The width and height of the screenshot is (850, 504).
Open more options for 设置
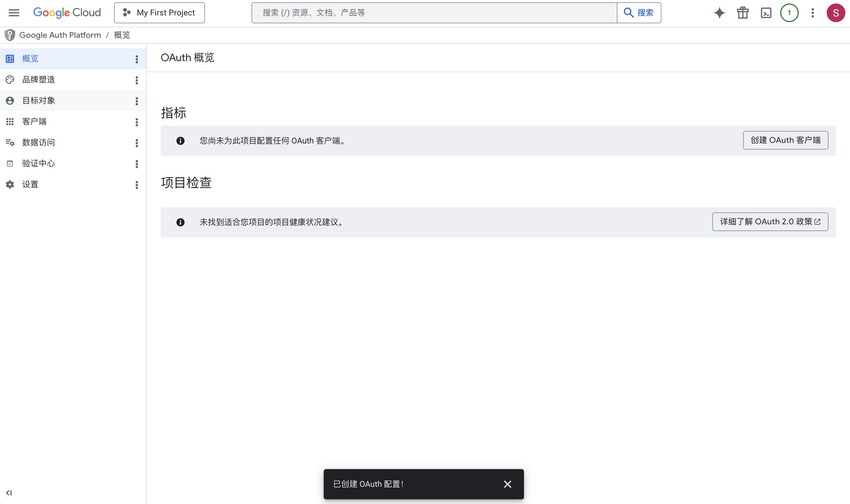(137, 185)
